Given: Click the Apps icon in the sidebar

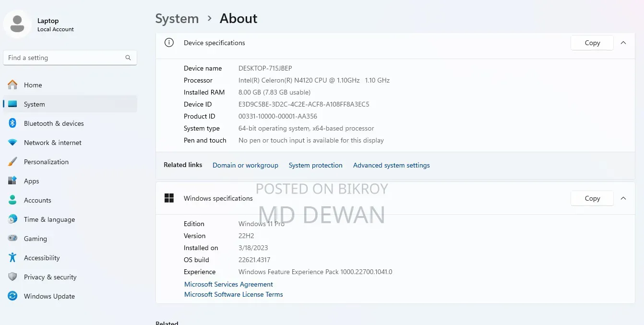Looking at the screenshot, I should click(12, 181).
